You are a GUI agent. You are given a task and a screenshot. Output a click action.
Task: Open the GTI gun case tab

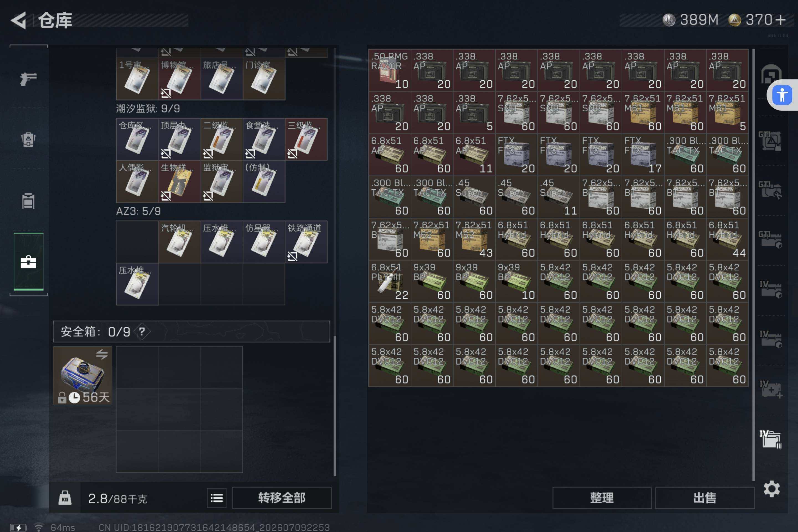(770, 239)
